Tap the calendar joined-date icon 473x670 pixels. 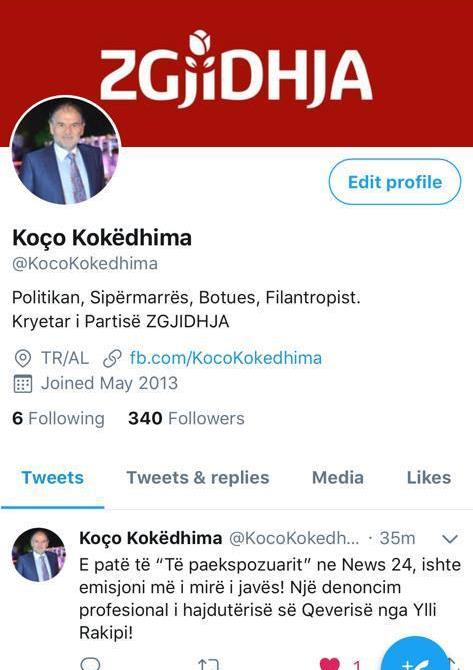click(23, 384)
